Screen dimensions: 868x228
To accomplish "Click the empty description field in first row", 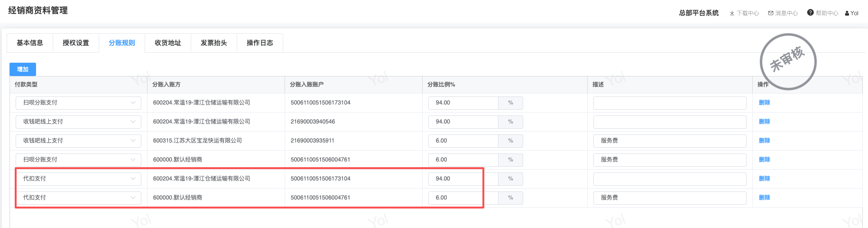I will (x=669, y=103).
